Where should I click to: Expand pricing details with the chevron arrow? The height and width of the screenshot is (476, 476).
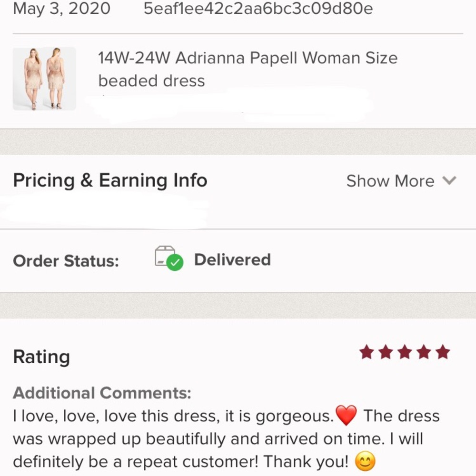[449, 180]
